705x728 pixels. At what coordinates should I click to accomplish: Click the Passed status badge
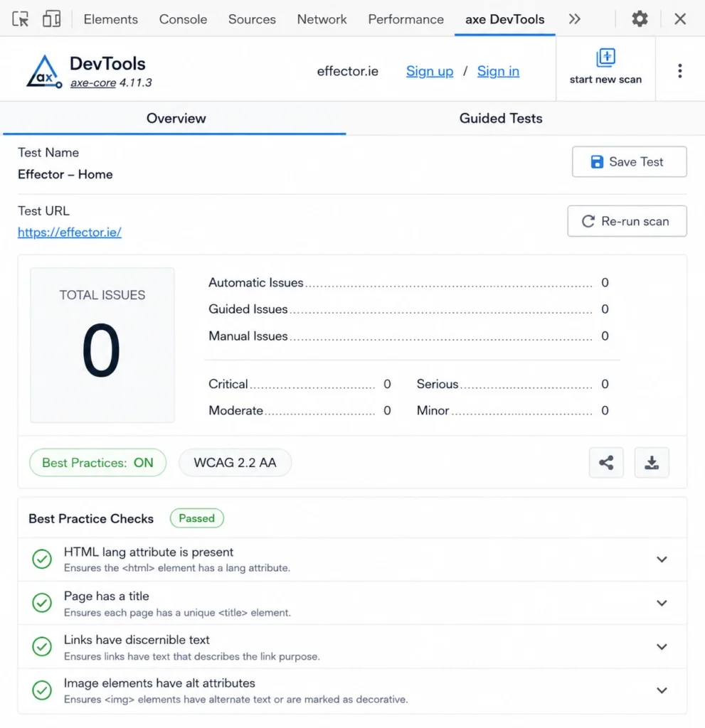(x=196, y=518)
